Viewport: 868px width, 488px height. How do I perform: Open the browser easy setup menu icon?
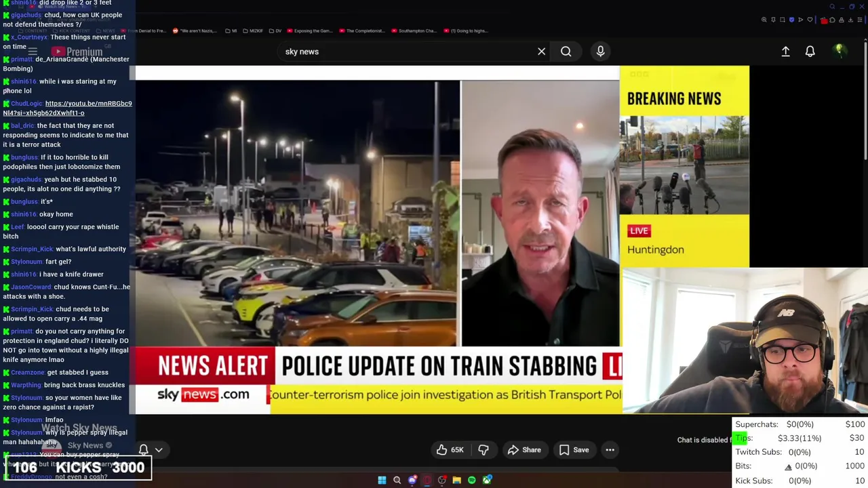(x=860, y=20)
